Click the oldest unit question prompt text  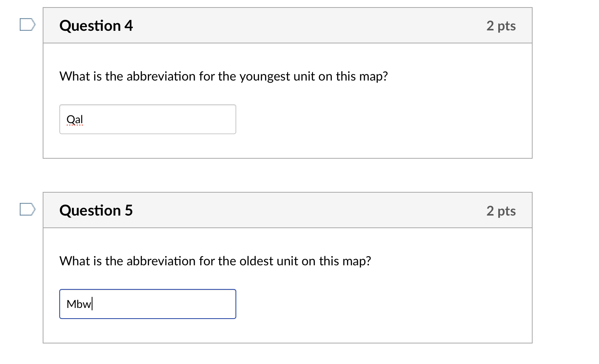[x=215, y=261]
